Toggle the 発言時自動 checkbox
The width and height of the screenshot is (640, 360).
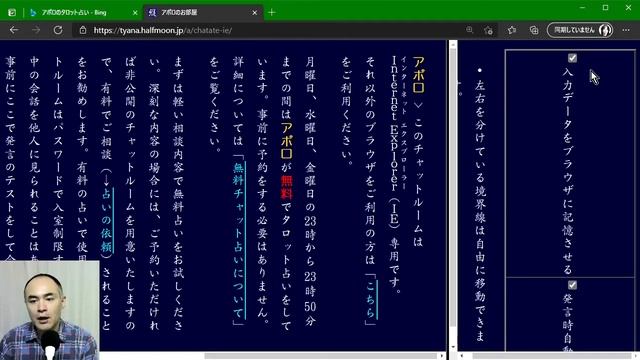[572, 285]
